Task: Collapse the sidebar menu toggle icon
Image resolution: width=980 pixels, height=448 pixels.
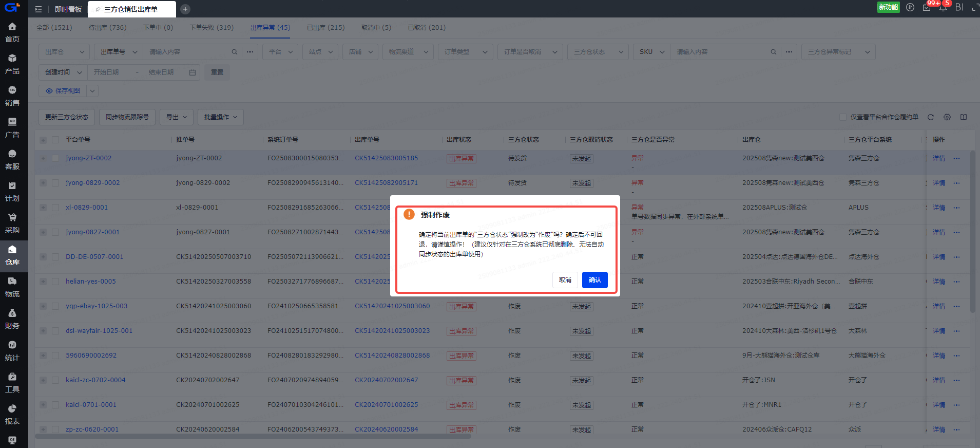Action: point(39,9)
